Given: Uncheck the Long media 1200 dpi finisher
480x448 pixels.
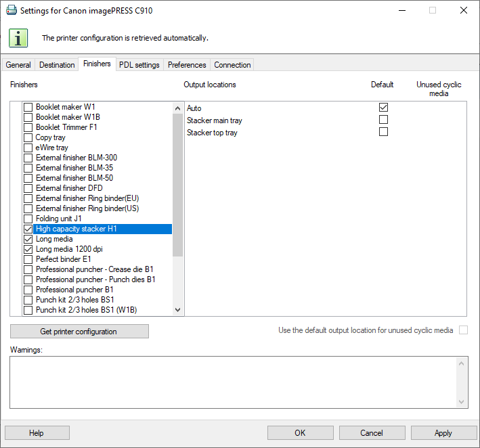Looking at the screenshot, I should coord(28,249).
